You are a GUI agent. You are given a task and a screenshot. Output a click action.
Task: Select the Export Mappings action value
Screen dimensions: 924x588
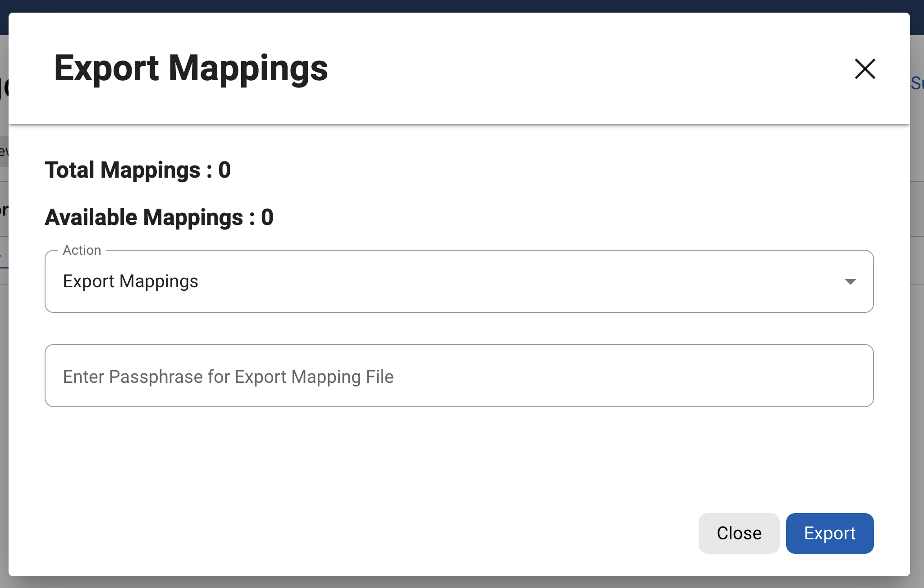130,281
